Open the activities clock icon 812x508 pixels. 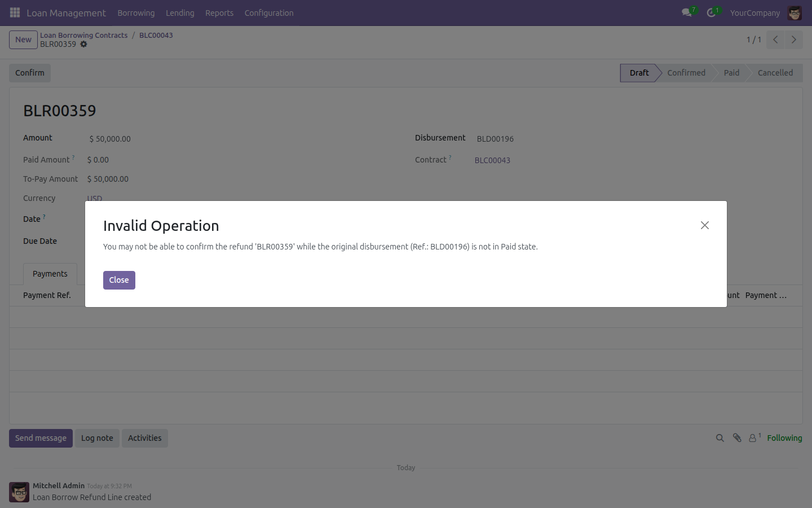[712, 12]
